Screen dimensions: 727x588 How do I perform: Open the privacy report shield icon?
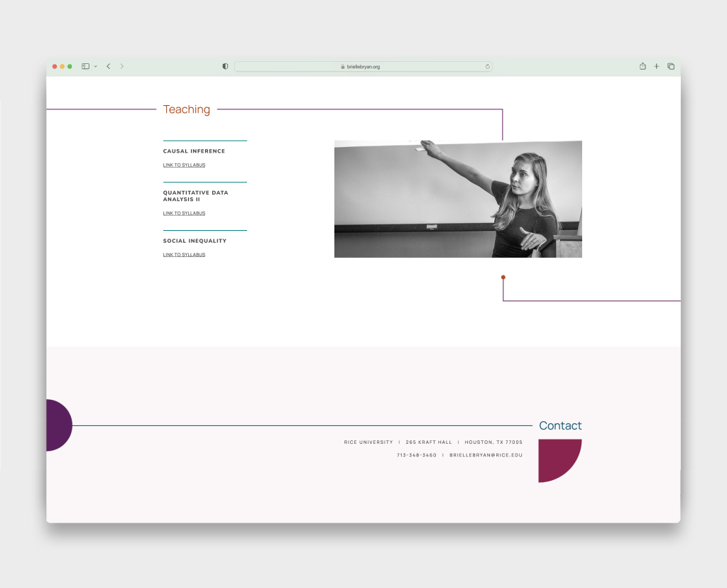225,66
